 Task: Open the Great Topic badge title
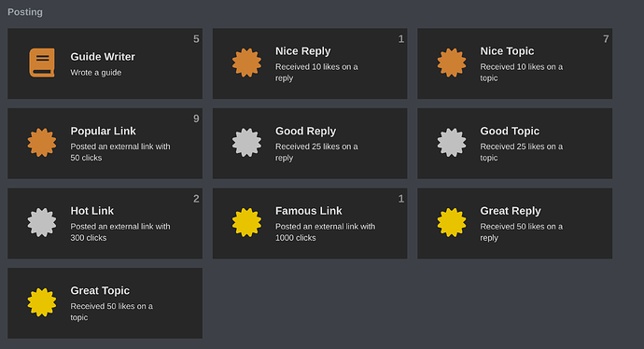coord(100,290)
